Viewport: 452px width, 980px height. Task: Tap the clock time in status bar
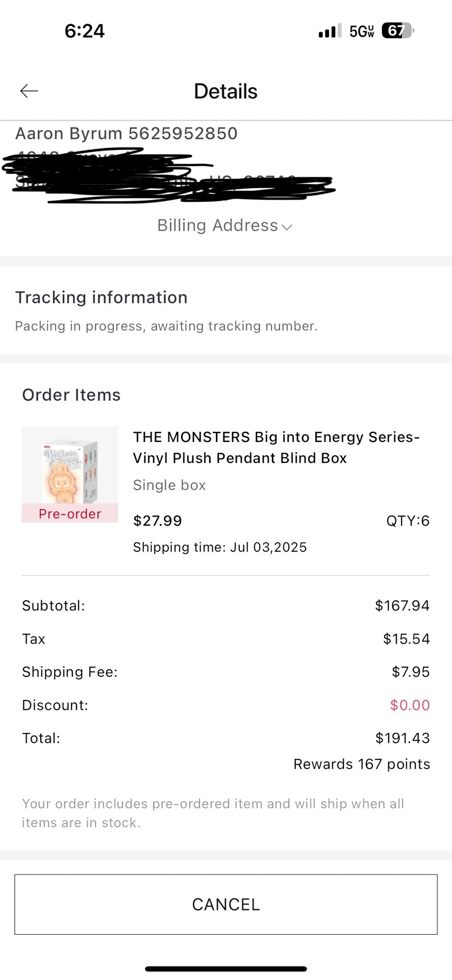point(85,31)
